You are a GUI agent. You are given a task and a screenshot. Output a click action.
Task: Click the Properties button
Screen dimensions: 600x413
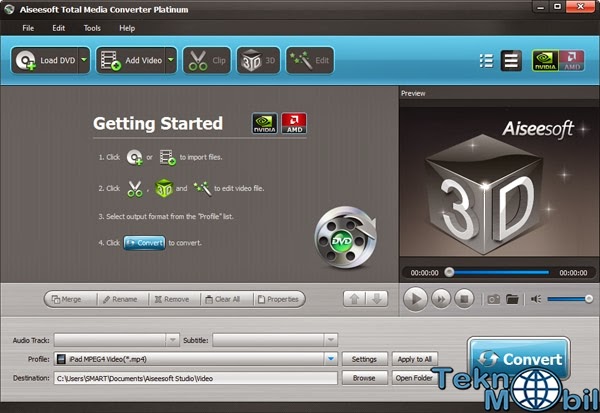(279, 299)
